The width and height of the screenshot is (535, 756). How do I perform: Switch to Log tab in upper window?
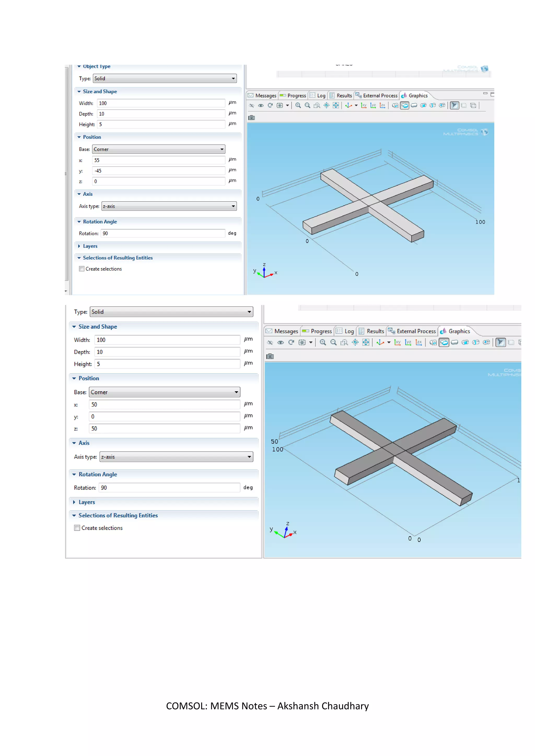coord(318,96)
